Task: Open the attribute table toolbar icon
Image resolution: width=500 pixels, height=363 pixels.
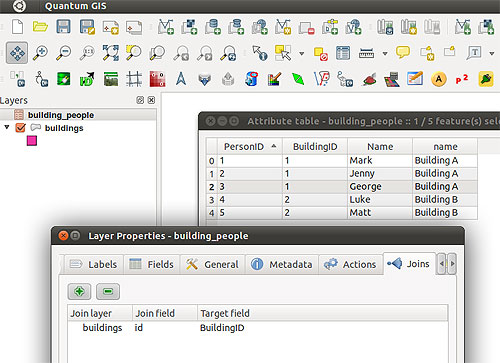Action: tap(343, 53)
